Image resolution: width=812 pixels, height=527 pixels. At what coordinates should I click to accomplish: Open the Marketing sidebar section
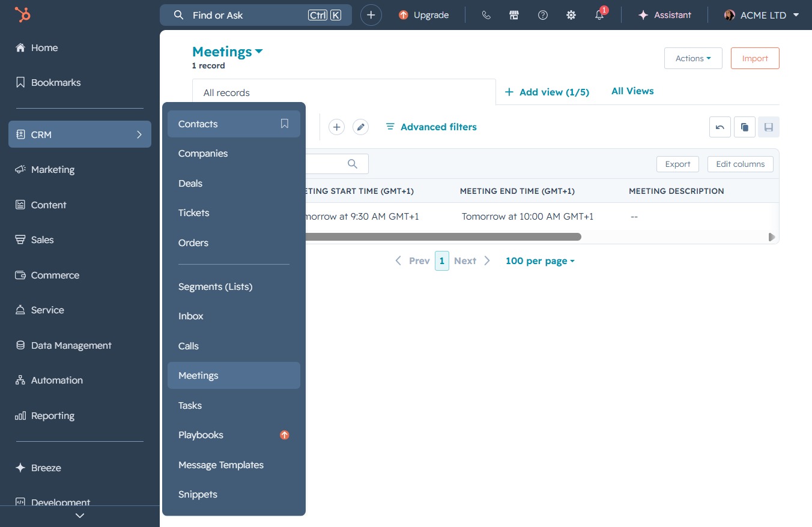(80, 170)
